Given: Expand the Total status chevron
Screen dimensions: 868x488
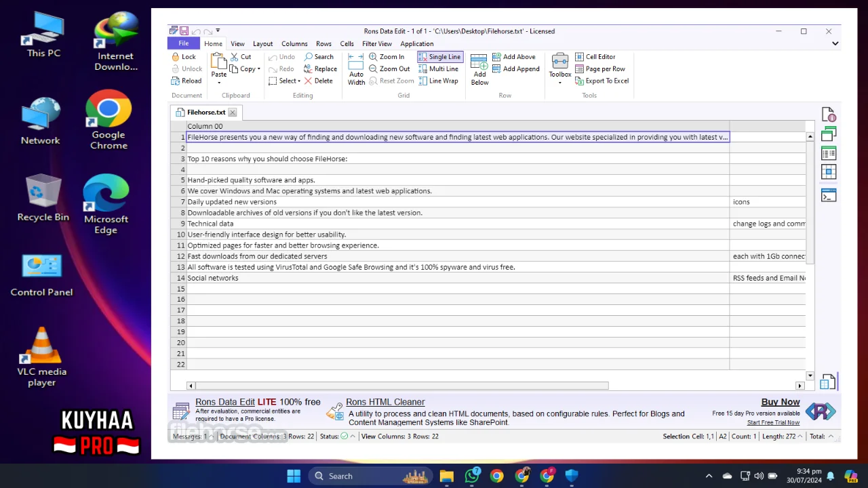Looking at the screenshot, I should tap(831, 436).
